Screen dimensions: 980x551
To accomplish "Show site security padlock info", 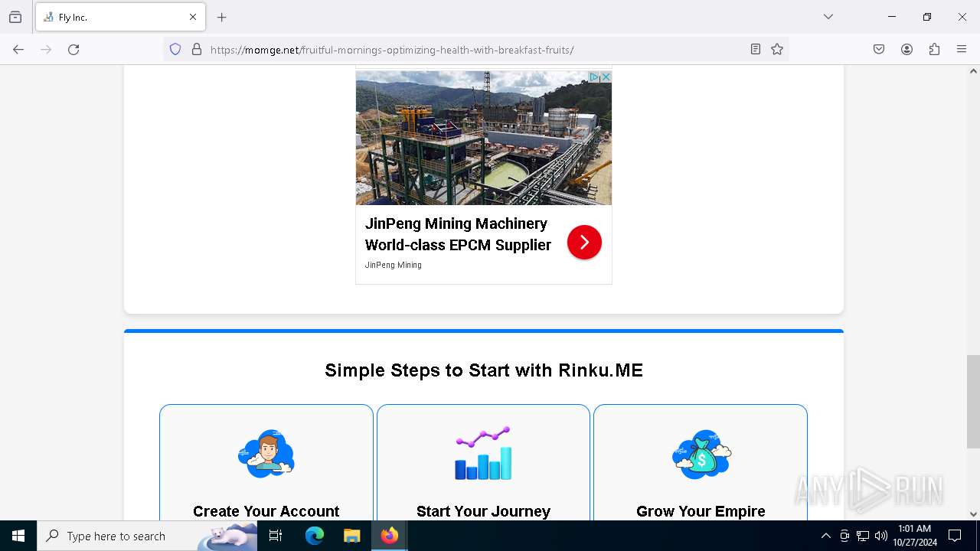I will pos(197,50).
